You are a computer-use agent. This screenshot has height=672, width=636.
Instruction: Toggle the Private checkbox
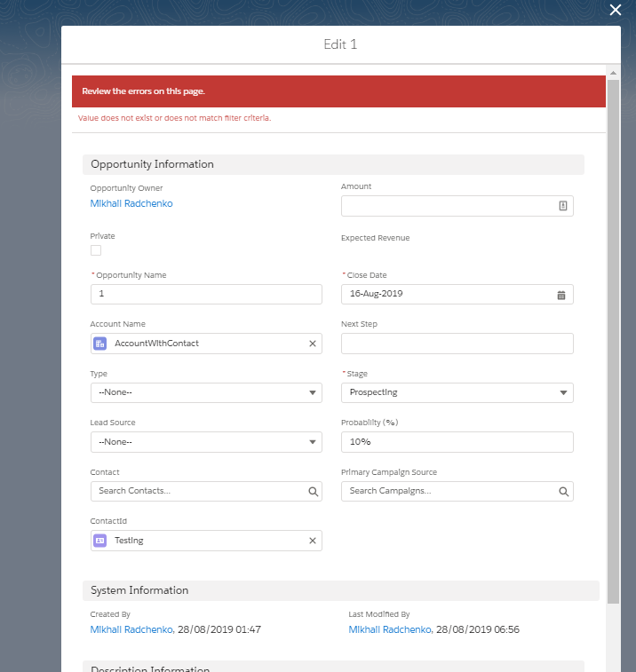coord(96,250)
